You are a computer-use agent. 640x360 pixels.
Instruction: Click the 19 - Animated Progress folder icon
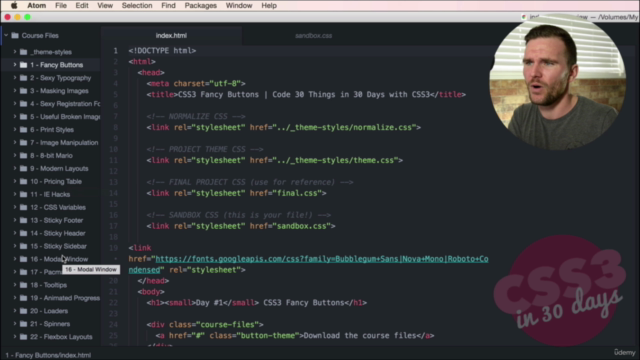[x=23, y=298]
